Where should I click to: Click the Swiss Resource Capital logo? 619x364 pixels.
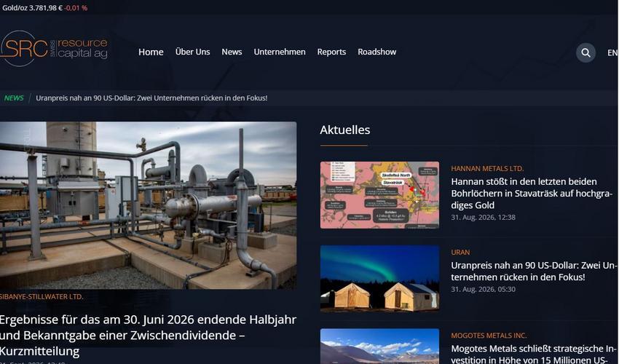[x=54, y=49]
